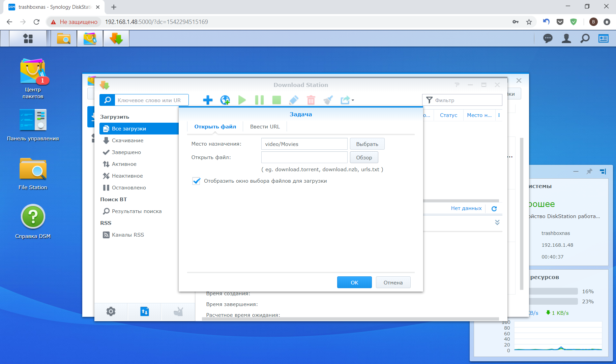Switch to Ввести URL tab

click(265, 127)
